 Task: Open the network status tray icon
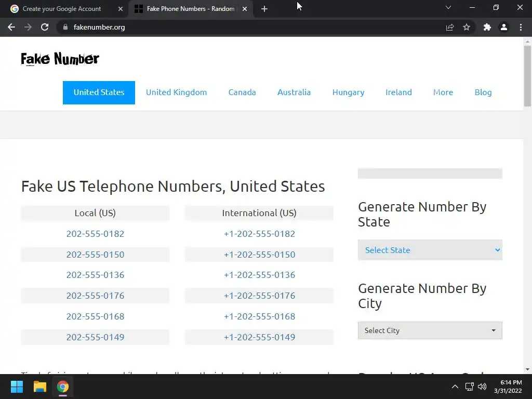coord(469,387)
